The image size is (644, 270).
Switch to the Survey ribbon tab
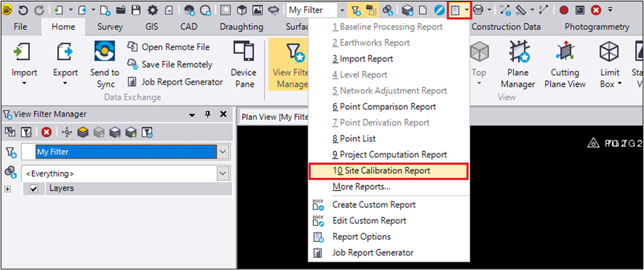pyautogui.click(x=110, y=27)
